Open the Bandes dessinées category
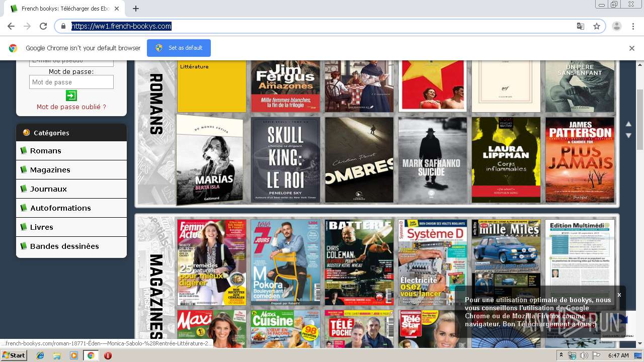This screenshot has width=644, height=362. click(x=71, y=246)
